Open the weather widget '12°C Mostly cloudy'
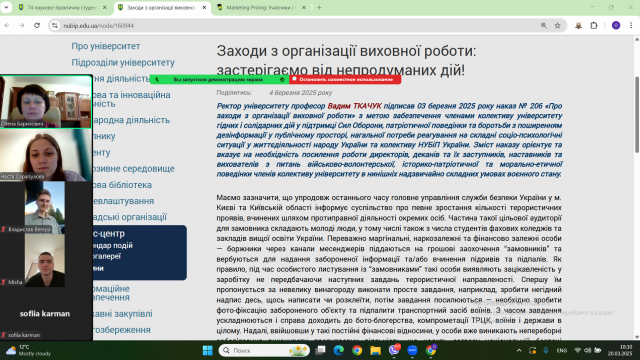Image resolution: width=640 pixels, height=360 pixels. tap(29, 350)
